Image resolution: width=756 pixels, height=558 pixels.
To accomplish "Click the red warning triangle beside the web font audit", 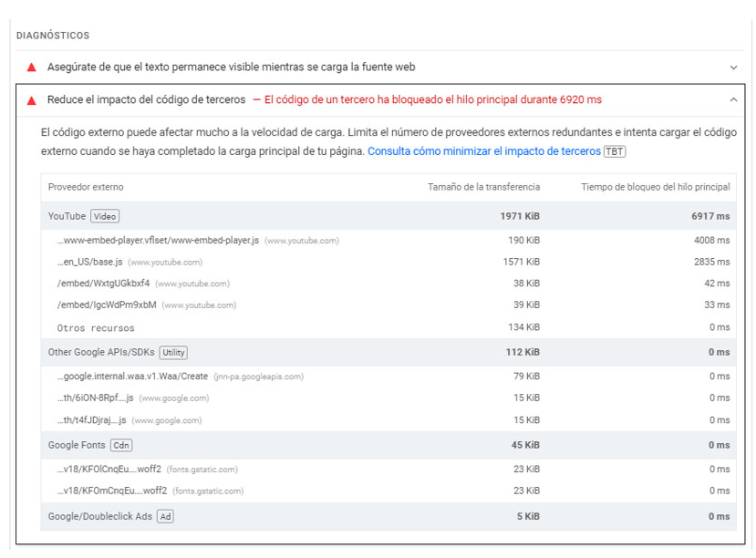I will click(32, 67).
